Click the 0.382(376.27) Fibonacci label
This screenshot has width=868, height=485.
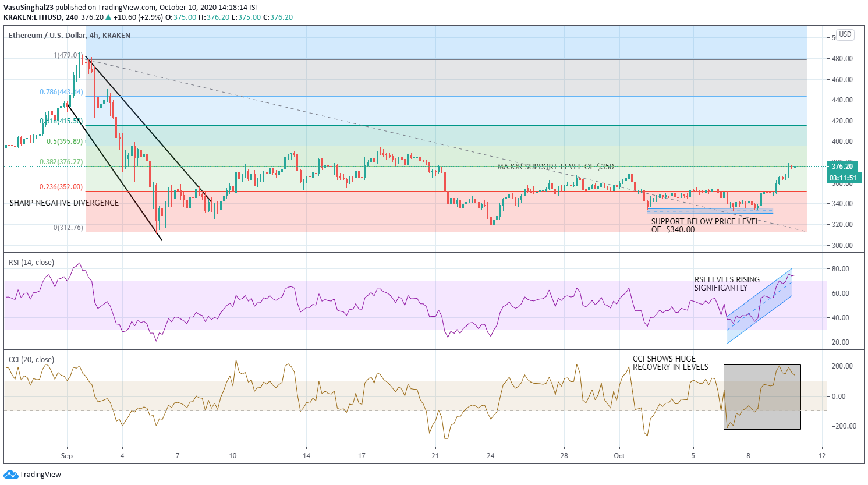61,162
